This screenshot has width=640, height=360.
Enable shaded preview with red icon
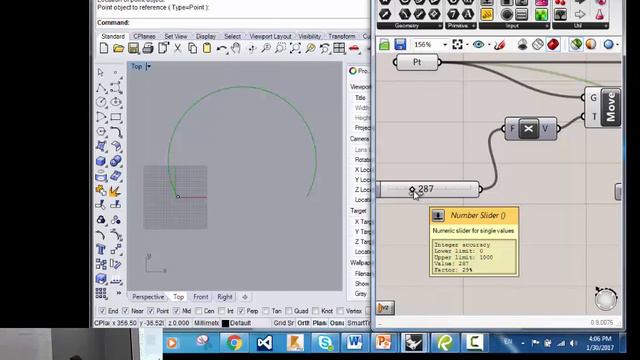click(x=553, y=44)
